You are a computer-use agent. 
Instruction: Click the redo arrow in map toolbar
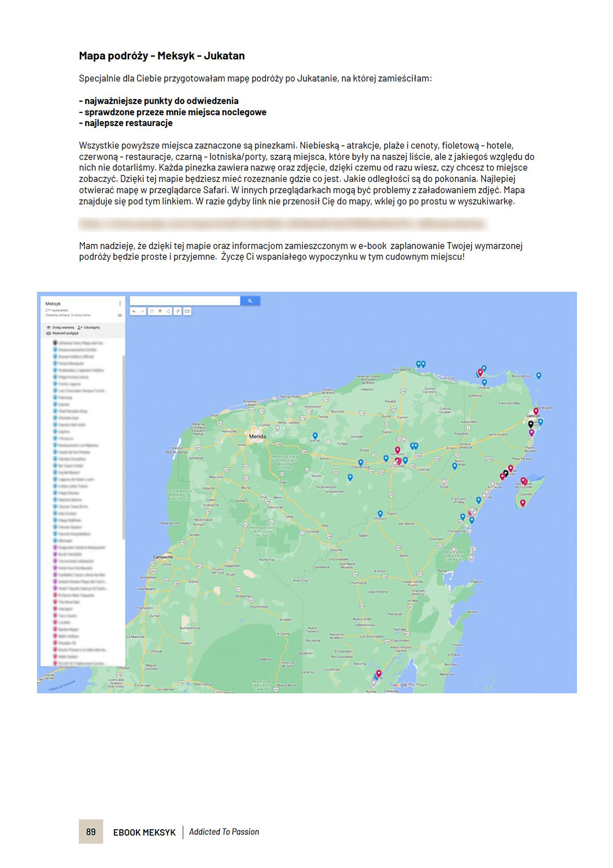(x=142, y=311)
